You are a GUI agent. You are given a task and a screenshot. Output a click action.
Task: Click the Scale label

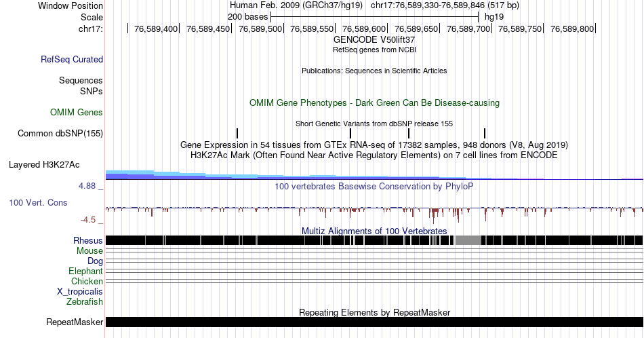click(92, 17)
